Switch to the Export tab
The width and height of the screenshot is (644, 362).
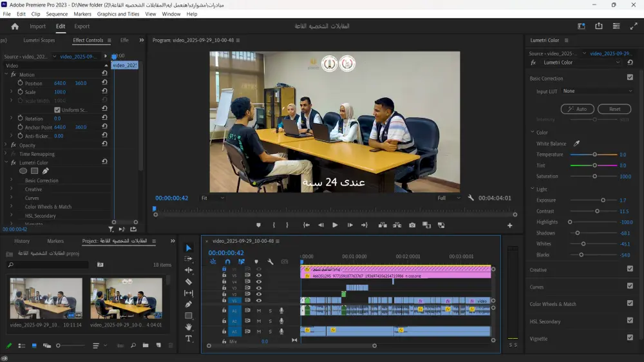tap(82, 26)
